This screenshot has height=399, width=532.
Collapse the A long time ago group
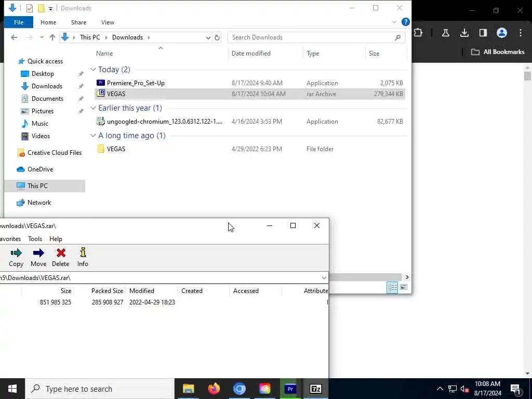[x=93, y=136]
